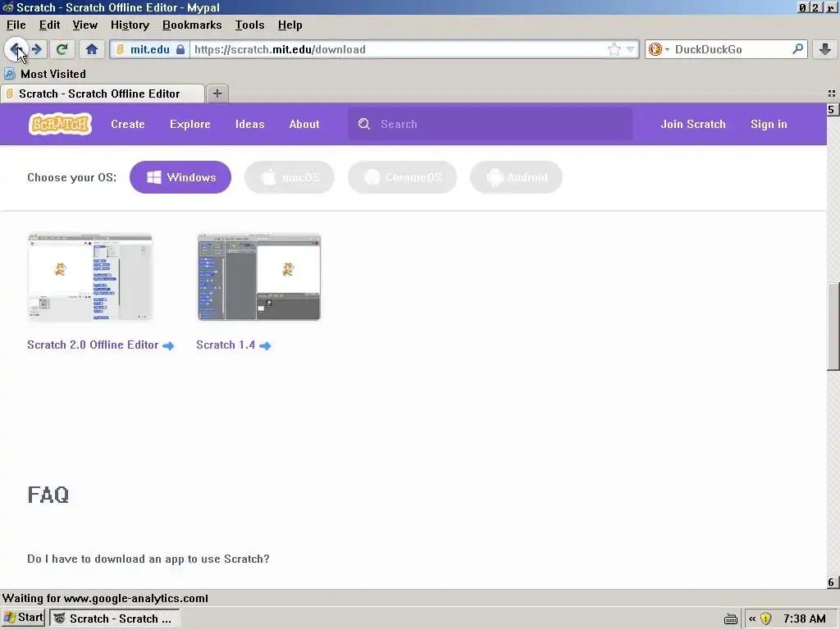Reload the page with the refresh icon
The width and height of the screenshot is (840, 630).
[x=62, y=49]
